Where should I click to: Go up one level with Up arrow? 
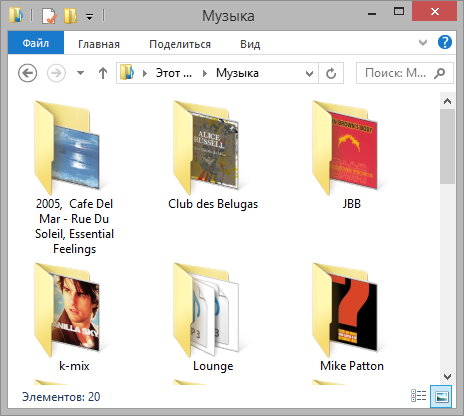coord(103,73)
